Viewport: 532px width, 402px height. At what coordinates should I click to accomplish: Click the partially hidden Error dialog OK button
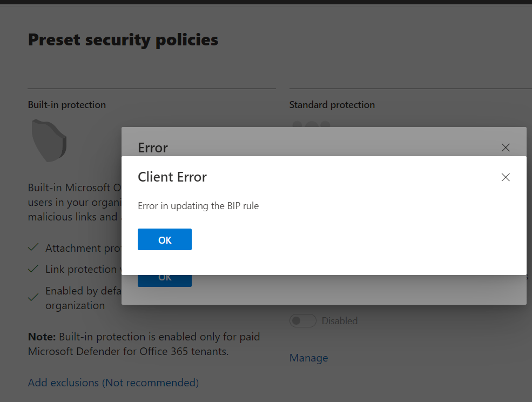click(165, 280)
